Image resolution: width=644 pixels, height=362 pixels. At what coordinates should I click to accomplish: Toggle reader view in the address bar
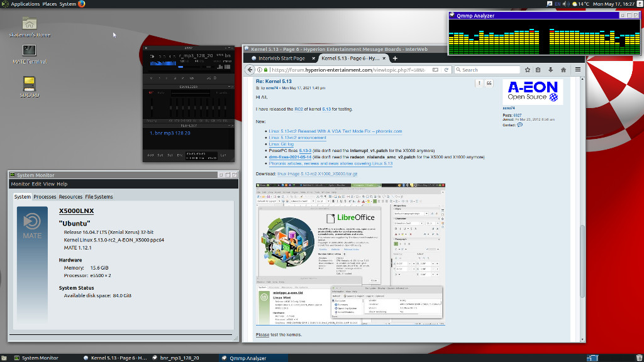(435, 70)
